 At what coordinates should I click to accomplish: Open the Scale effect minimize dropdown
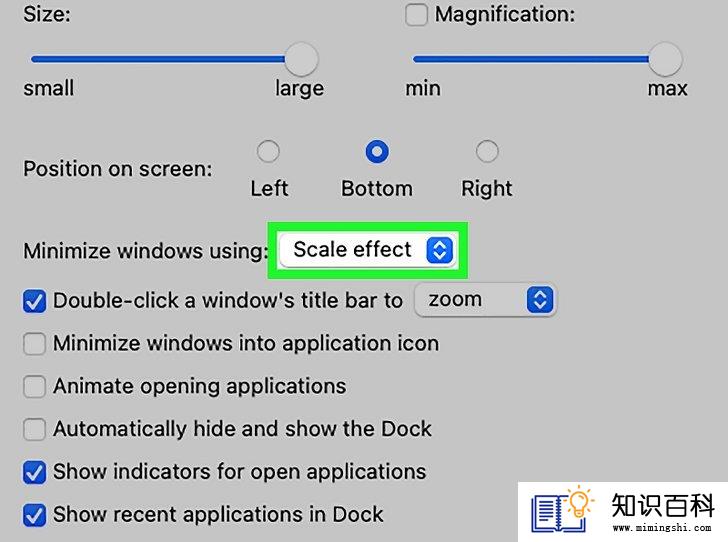pos(367,250)
